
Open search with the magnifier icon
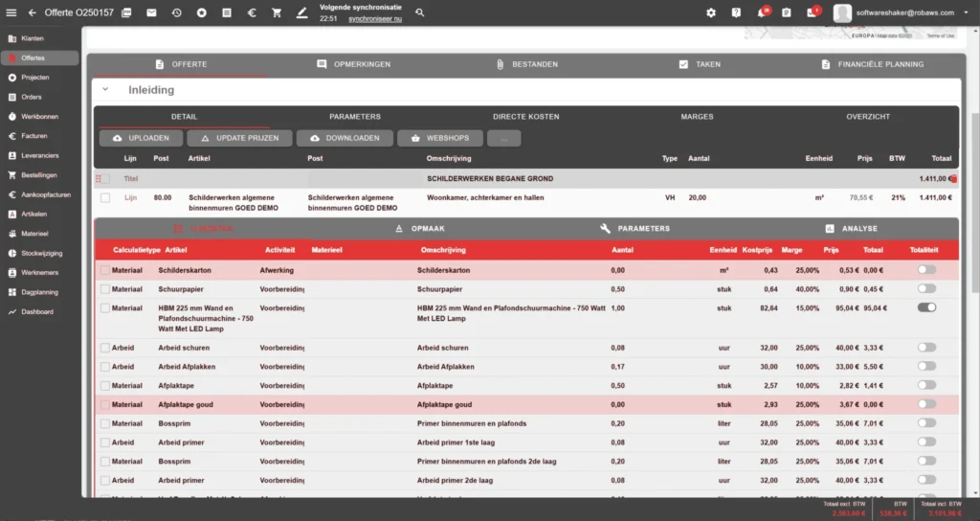point(419,12)
